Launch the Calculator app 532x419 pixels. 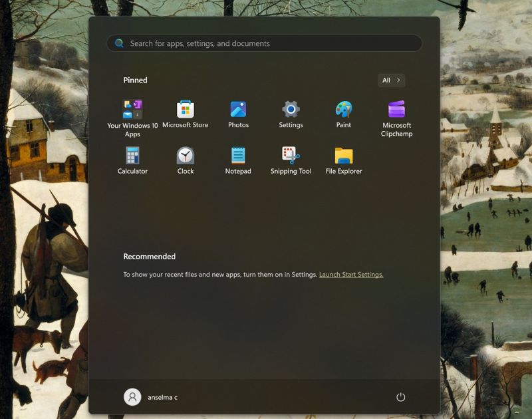(x=132, y=160)
